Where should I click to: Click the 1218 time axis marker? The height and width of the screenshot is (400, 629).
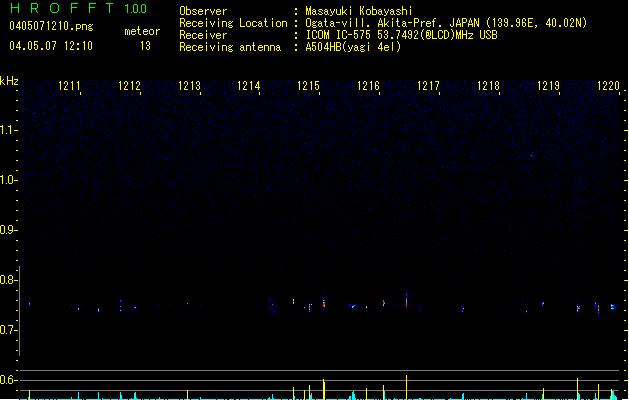(x=489, y=86)
